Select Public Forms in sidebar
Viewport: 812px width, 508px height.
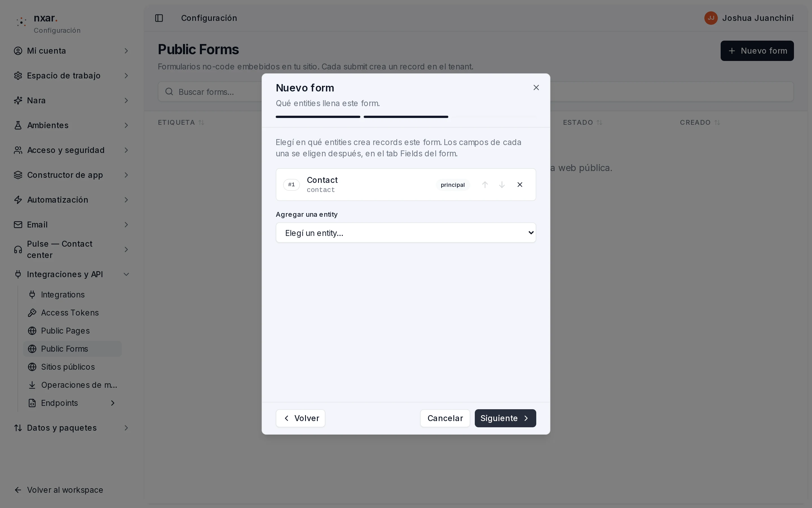click(72, 349)
